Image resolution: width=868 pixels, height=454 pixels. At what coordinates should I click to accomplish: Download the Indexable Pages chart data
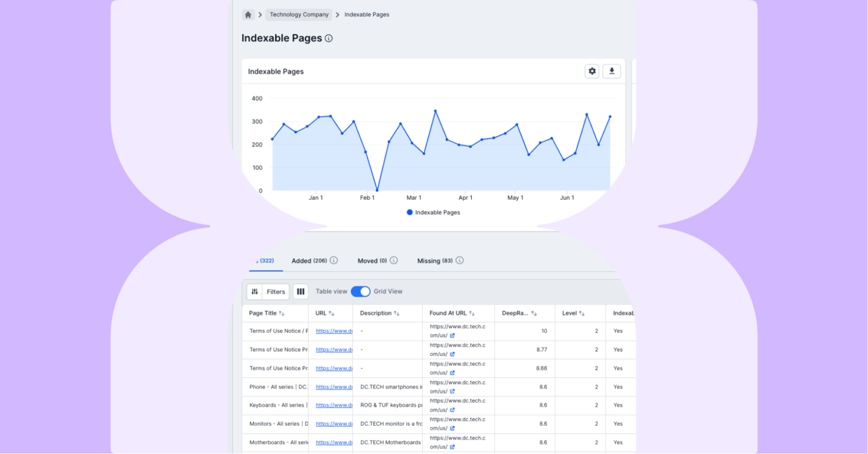611,71
